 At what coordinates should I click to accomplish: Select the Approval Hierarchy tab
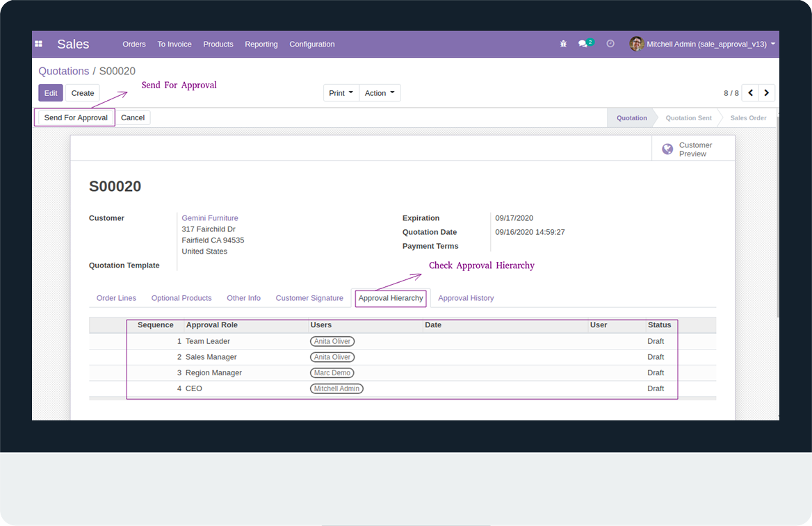[391, 298]
